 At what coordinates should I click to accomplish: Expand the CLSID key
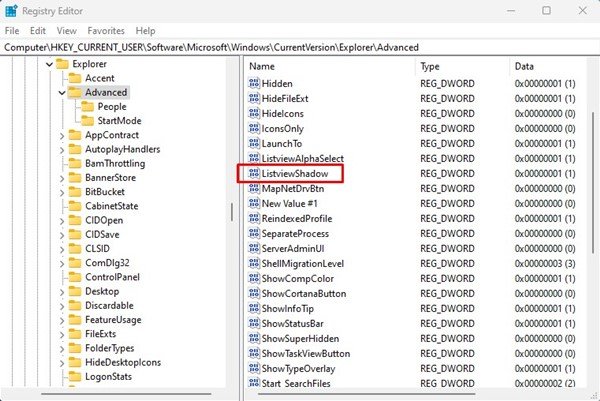(62, 249)
